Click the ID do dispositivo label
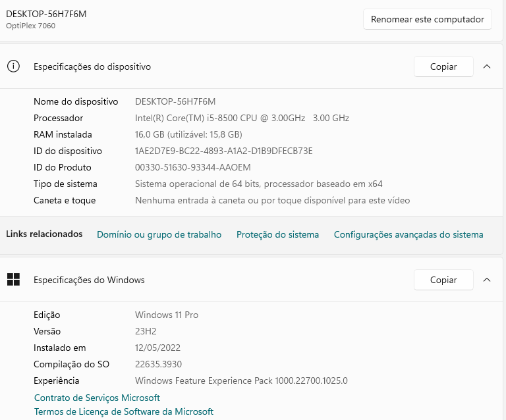The width and height of the screenshot is (506, 420). (68, 151)
